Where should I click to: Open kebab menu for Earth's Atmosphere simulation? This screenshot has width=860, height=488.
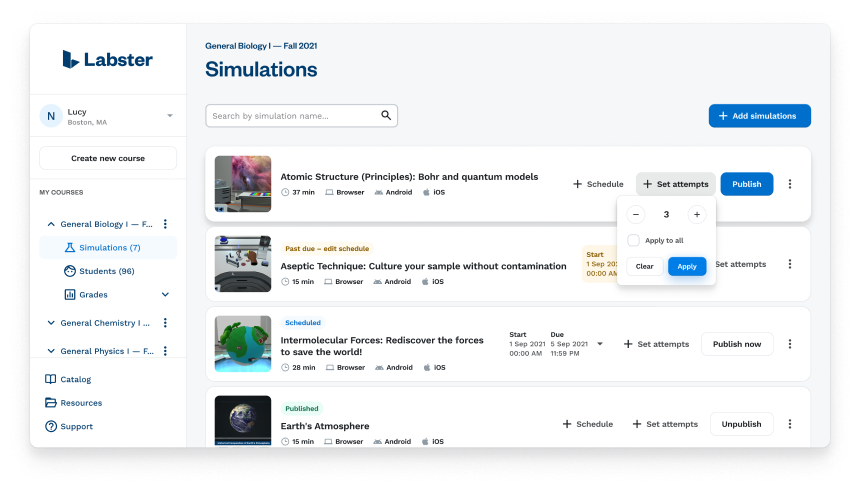point(789,424)
